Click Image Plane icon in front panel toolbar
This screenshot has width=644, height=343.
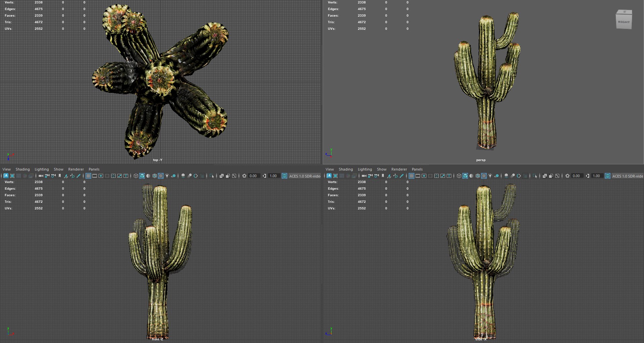pyautogui.click(x=66, y=176)
